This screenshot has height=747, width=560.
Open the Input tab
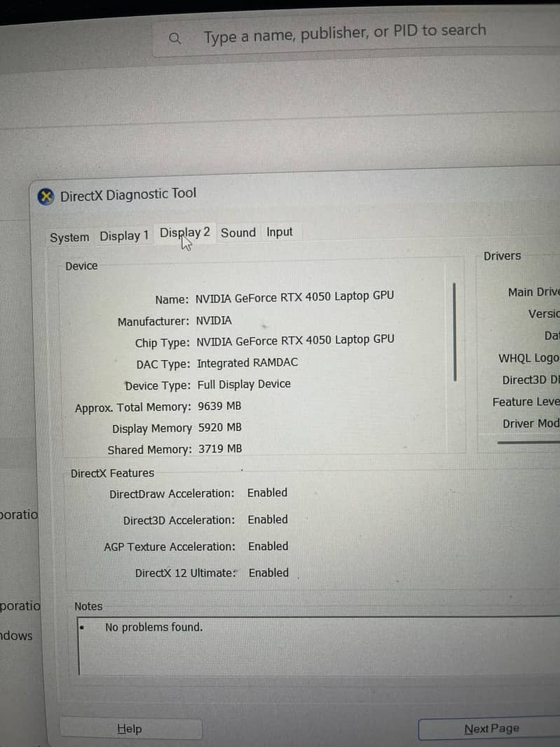279,232
